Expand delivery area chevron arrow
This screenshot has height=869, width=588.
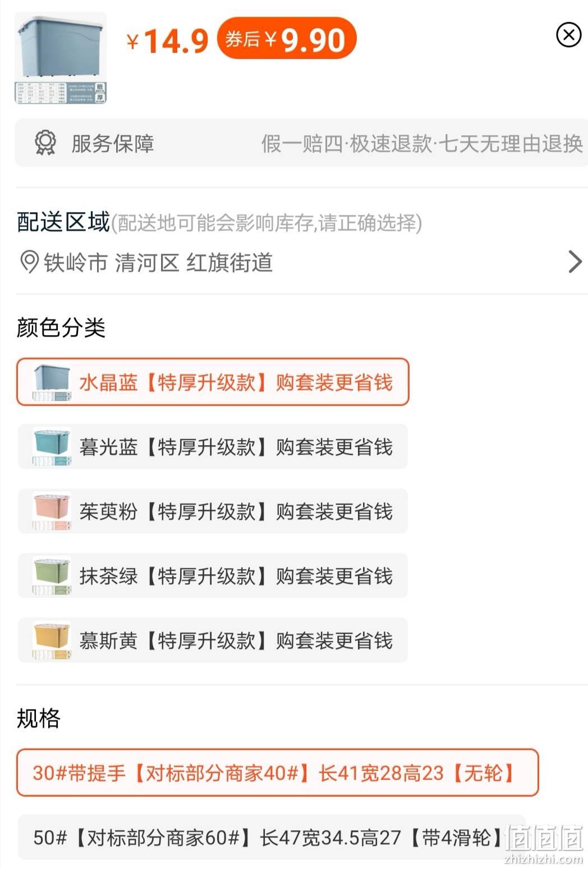click(x=575, y=262)
